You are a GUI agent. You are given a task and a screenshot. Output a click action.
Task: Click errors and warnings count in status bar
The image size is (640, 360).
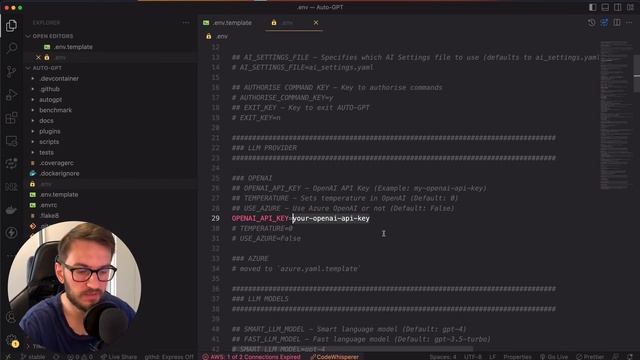80,357
